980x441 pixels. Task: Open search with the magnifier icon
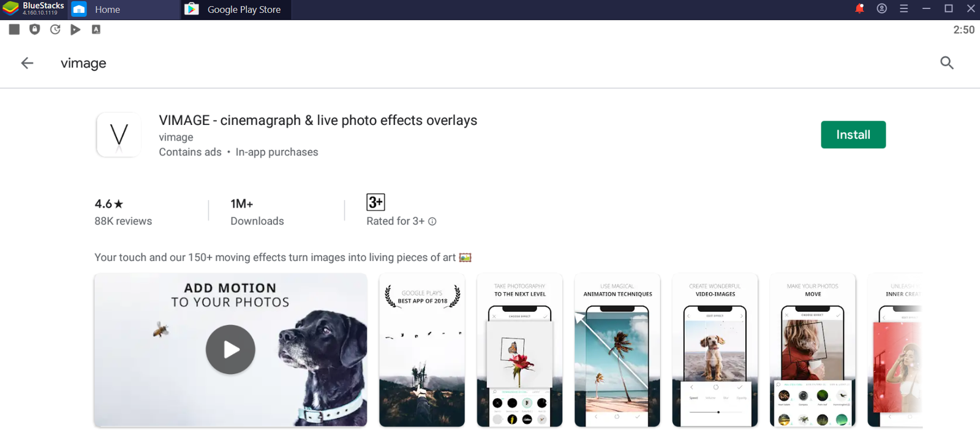(947, 62)
